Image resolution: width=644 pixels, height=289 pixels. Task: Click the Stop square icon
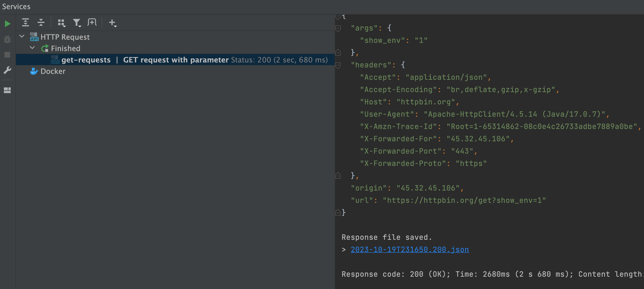click(8, 55)
